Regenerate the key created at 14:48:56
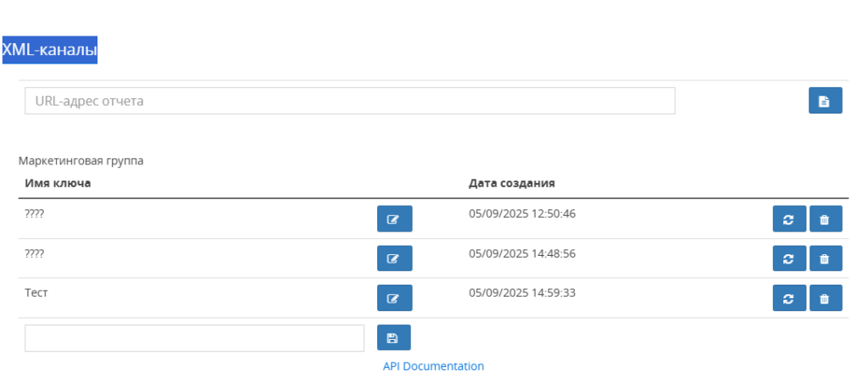 (x=789, y=258)
